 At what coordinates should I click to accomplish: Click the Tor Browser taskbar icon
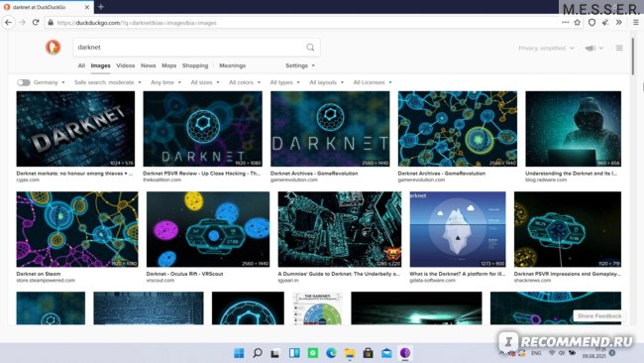tap(405, 353)
